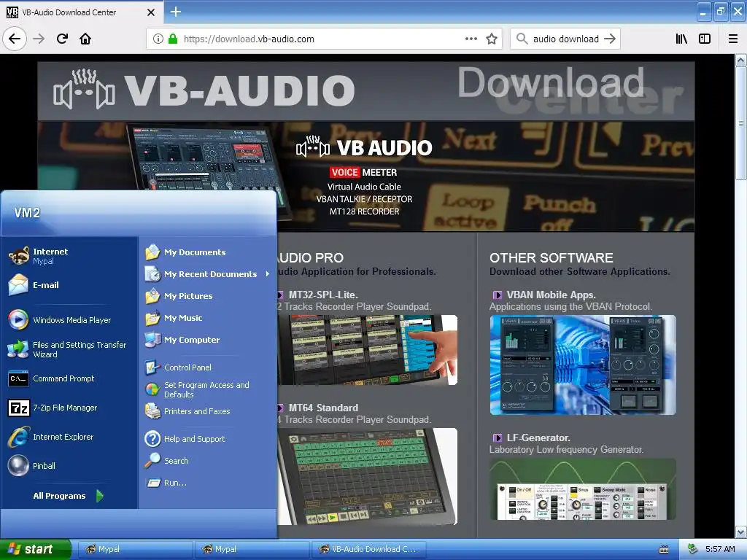Open My Music folder
The image size is (747, 560).
(x=207, y=318)
